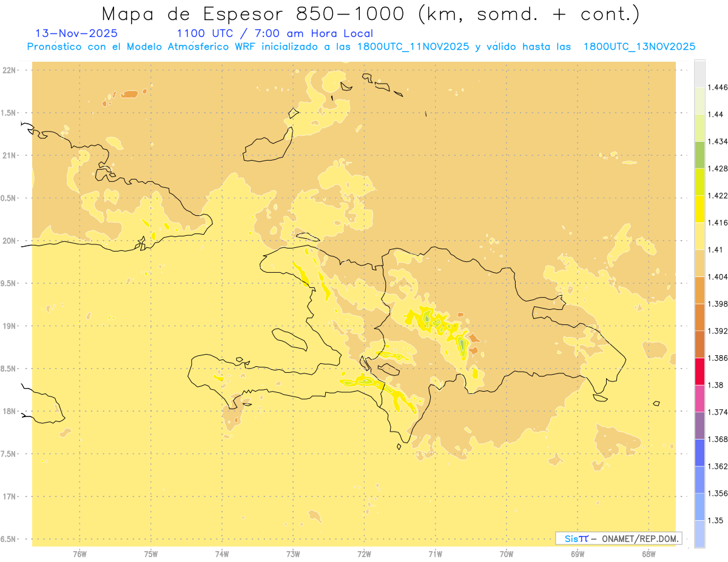Click the colorbar value "1.356"
Image resolution: width=728 pixels, height=562 pixels.
click(718, 493)
